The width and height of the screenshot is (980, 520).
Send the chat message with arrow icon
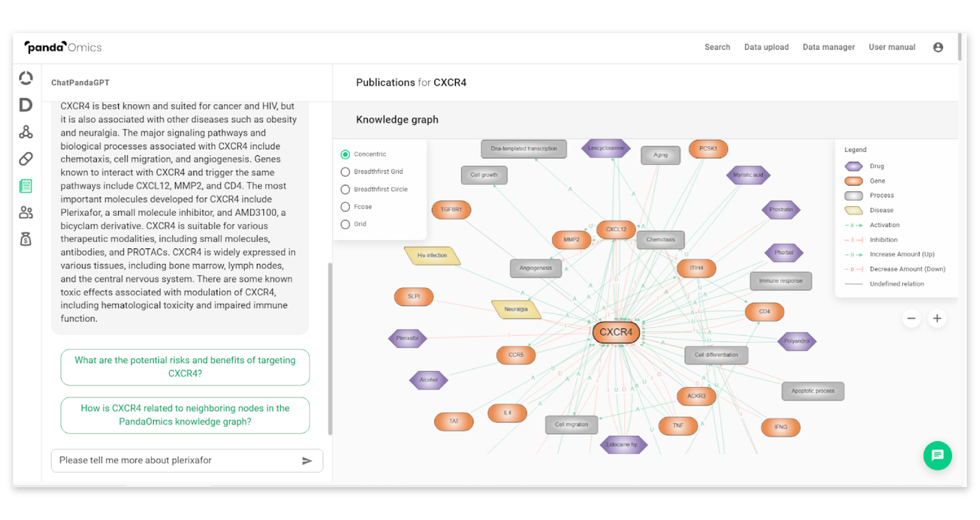[307, 461]
